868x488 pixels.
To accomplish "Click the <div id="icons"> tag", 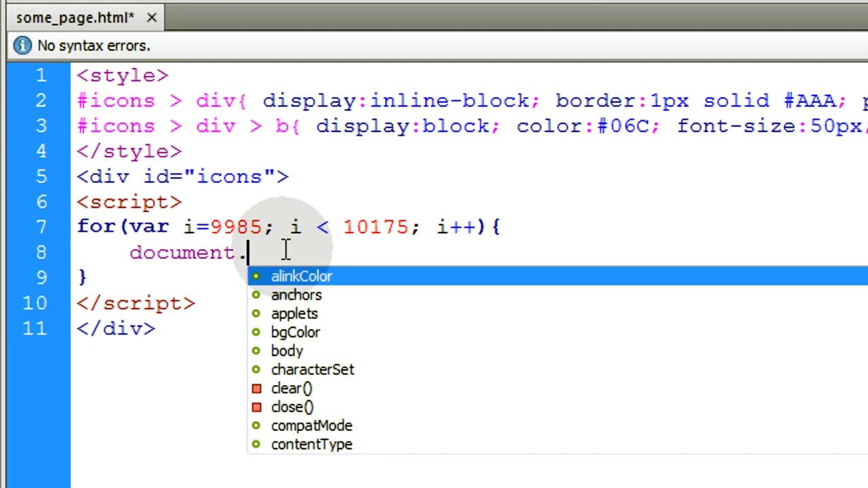I will [x=183, y=177].
